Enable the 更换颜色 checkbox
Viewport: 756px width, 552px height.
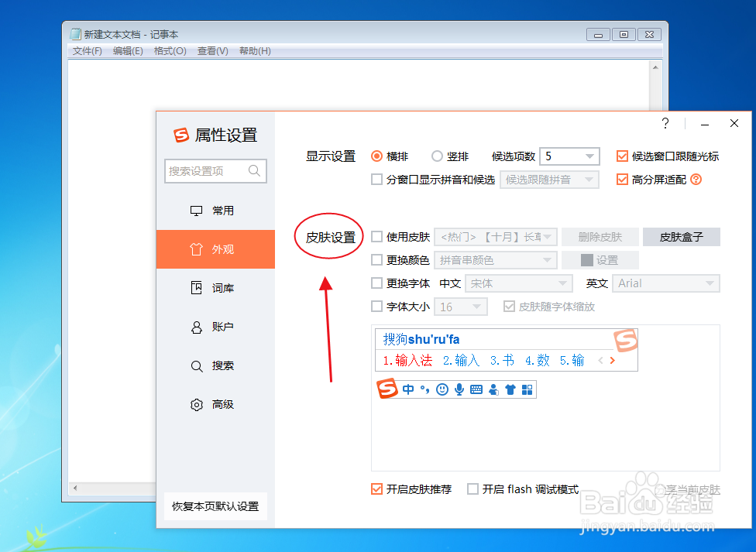pos(376,260)
